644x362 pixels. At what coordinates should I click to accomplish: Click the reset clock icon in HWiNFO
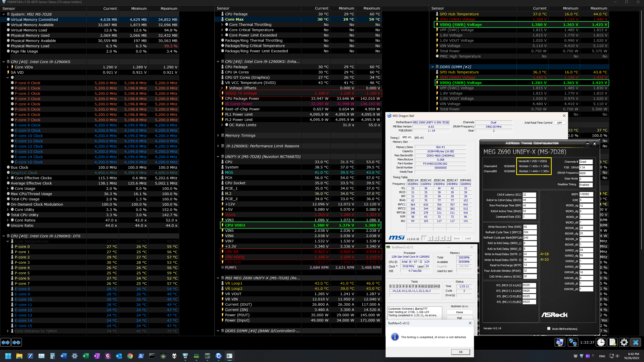tap(601, 342)
